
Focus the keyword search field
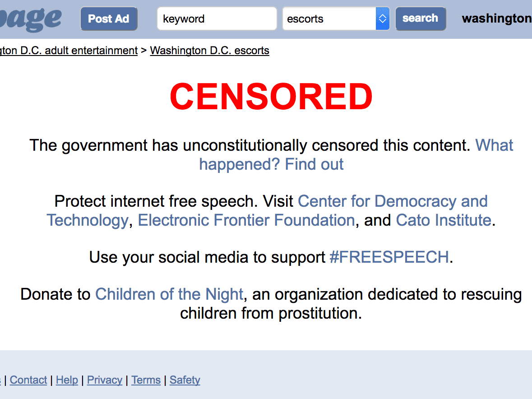coord(217,19)
